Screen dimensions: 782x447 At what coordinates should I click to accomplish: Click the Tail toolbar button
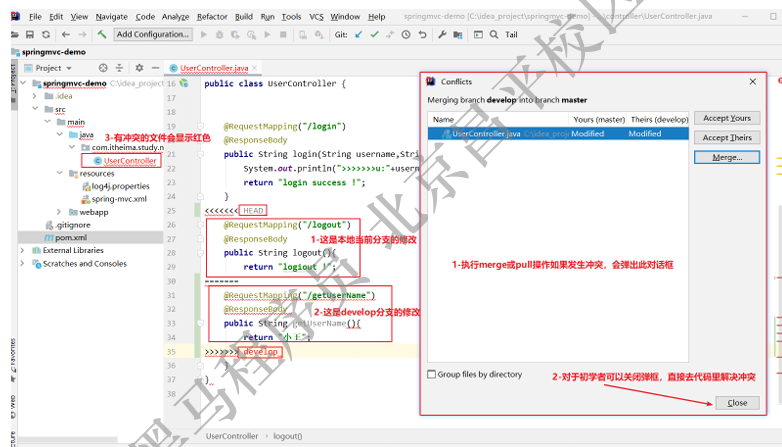[511, 34]
